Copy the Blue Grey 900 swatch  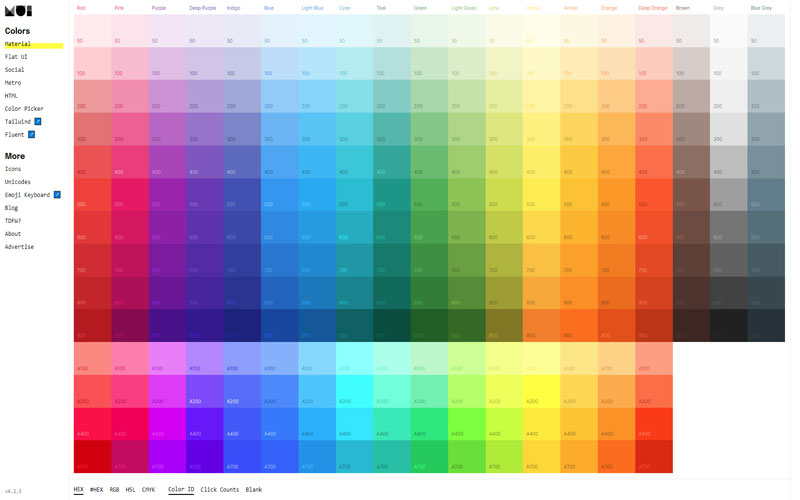[766, 326]
